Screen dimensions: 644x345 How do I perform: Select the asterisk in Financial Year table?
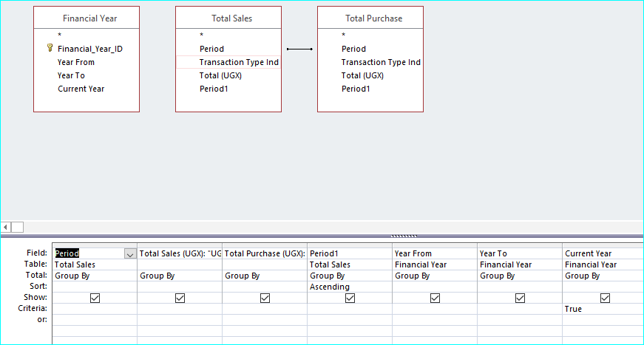tap(59, 35)
